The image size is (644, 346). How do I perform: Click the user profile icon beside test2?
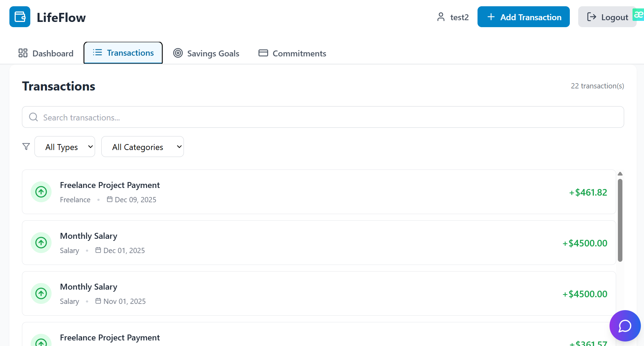441,17
